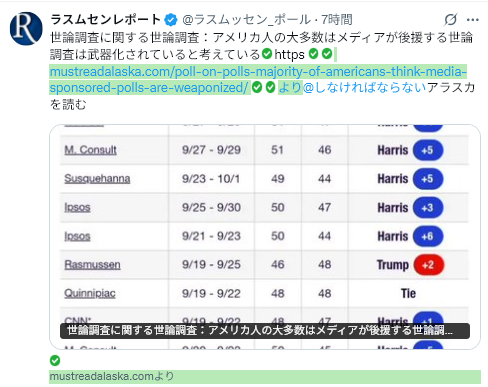Click the ラスムセンレポート account name
This screenshot has height=387, width=488.
pyautogui.click(x=106, y=20)
